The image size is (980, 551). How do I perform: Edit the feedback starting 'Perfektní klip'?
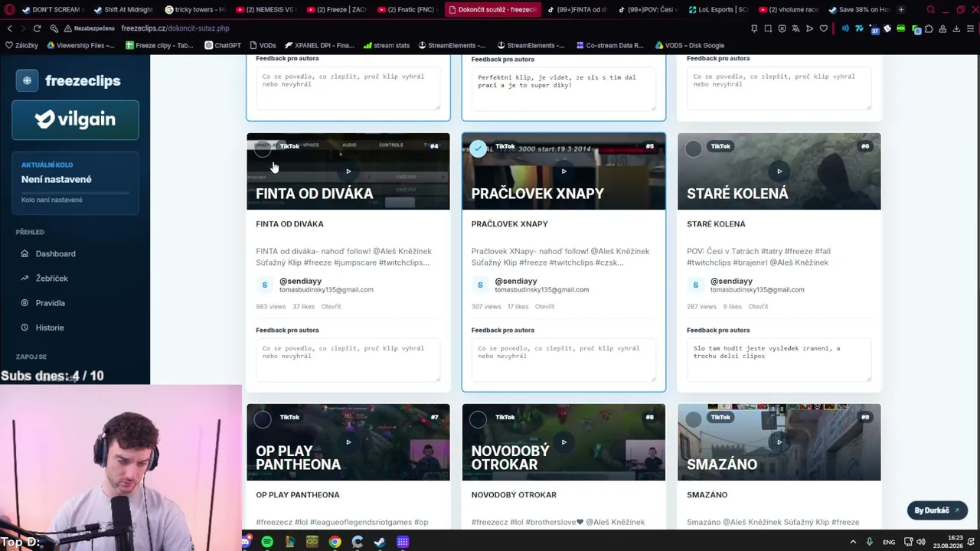[563, 89]
